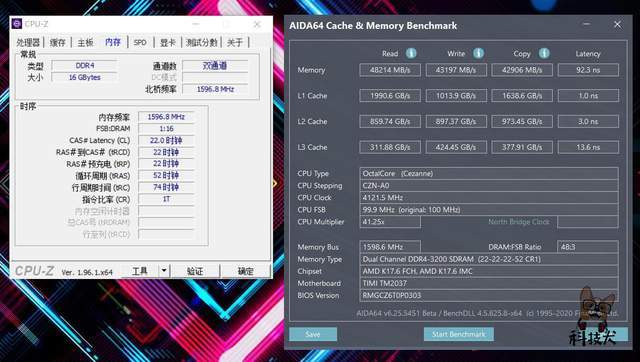
Task: Minimize the AIDA64 benchmark window
Action: point(587,24)
